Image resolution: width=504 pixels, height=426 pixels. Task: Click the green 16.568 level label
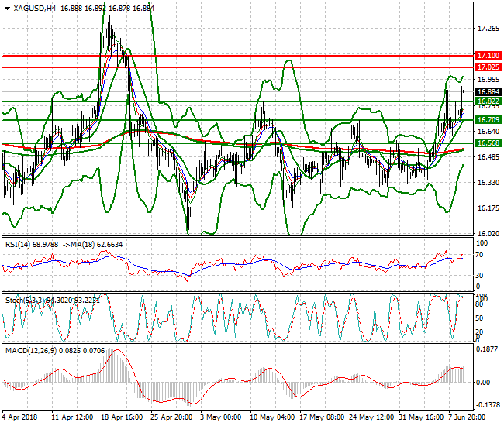[488, 143]
